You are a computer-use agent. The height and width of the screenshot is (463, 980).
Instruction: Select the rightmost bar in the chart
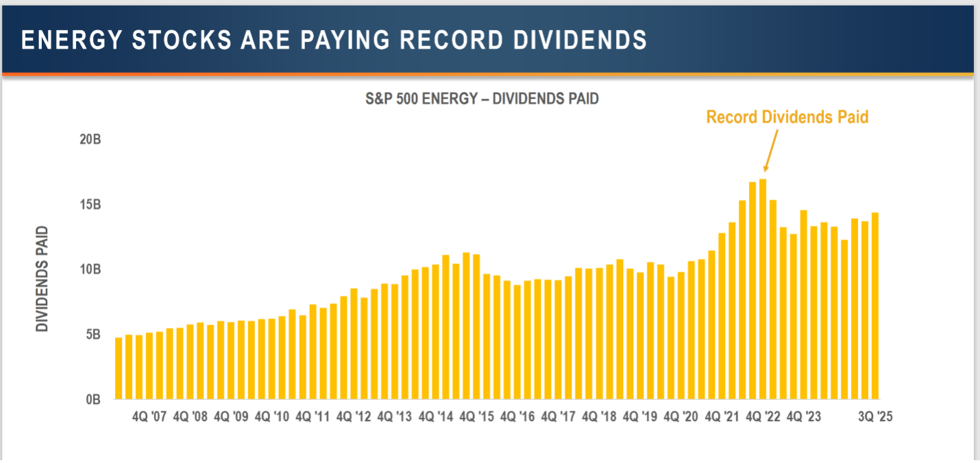click(874, 305)
